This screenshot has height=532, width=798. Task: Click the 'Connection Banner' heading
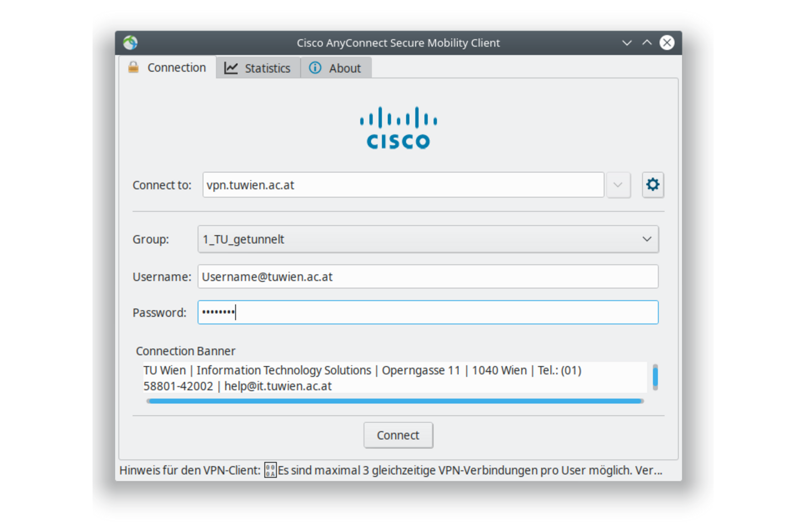click(x=186, y=351)
